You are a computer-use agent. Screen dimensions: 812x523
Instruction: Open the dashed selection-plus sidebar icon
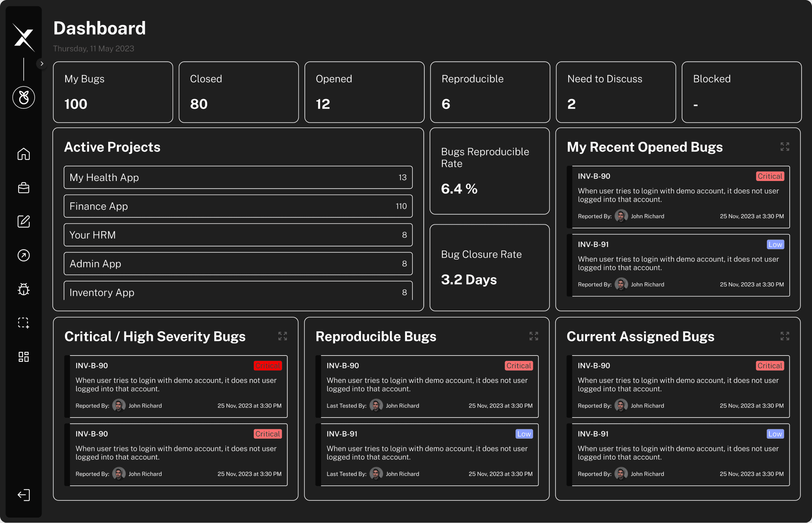click(x=23, y=323)
